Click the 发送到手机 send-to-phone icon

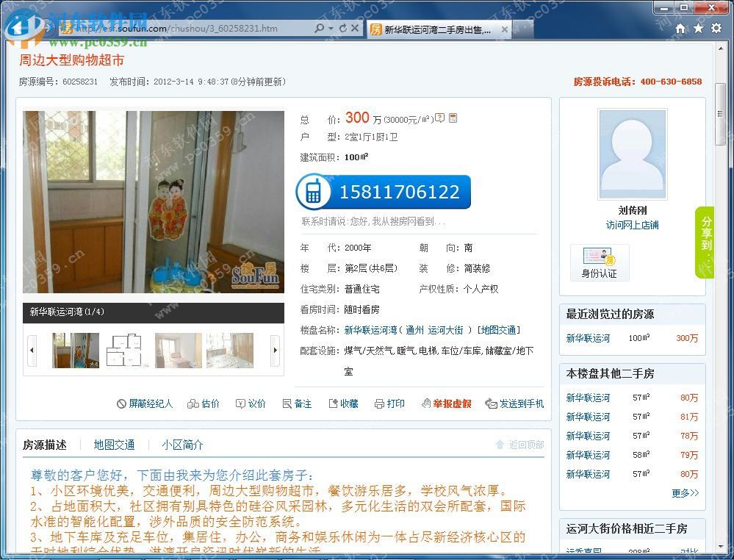pos(492,404)
